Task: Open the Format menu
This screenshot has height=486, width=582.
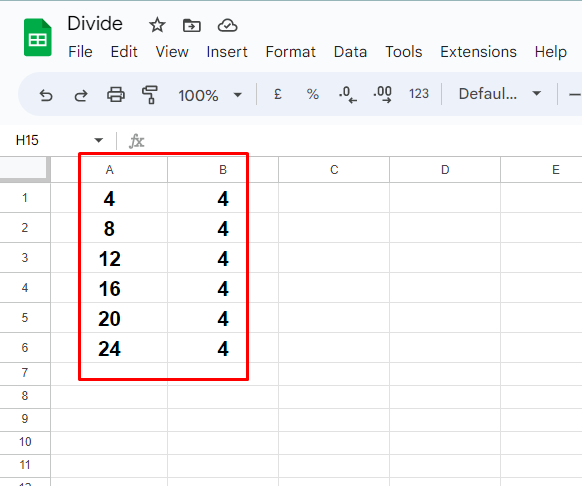Action: click(x=291, y=52)
